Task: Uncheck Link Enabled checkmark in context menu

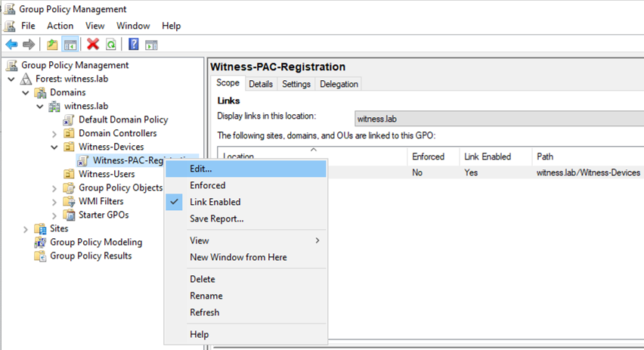Action: point(174,202)
